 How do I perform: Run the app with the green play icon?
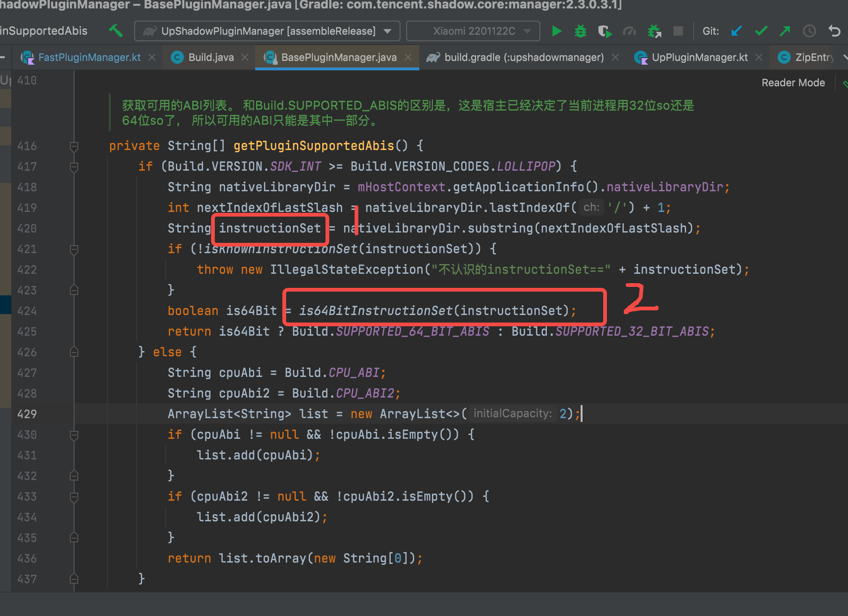[557, 31]
